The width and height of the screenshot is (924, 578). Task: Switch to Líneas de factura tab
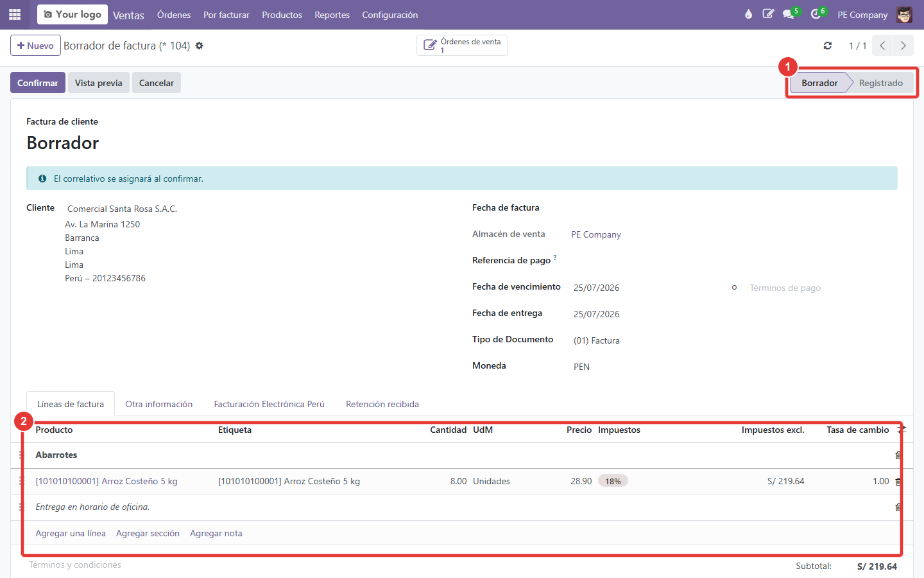[71, 404]
